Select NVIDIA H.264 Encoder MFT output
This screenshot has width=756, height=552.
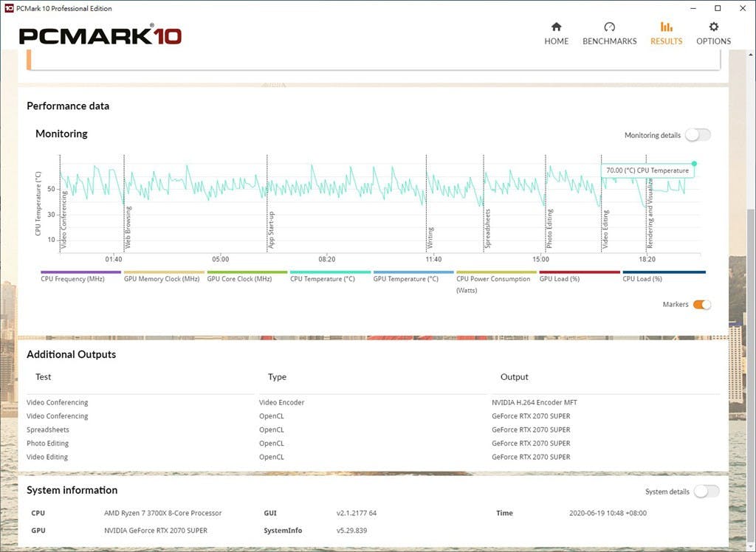click(x=535, y=402)
